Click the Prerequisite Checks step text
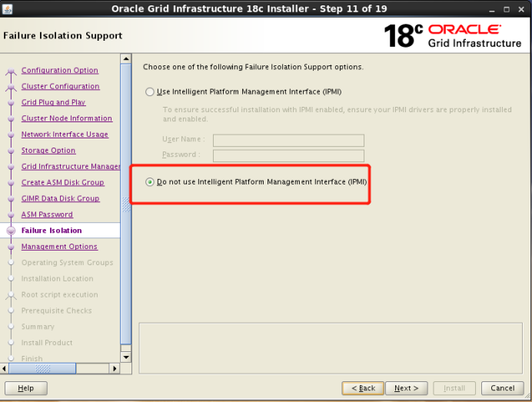This screenshot has width=532, height=402. [x=57, y=311]
